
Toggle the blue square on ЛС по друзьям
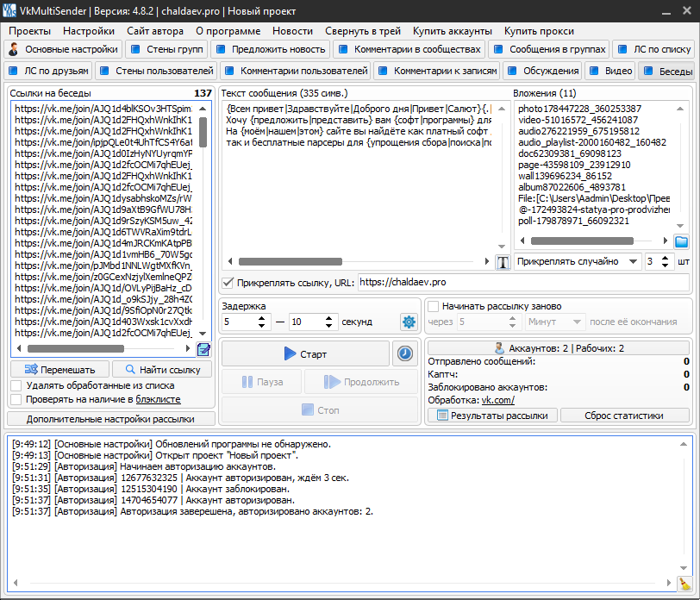pyautogui.click(x=14, y=71)
